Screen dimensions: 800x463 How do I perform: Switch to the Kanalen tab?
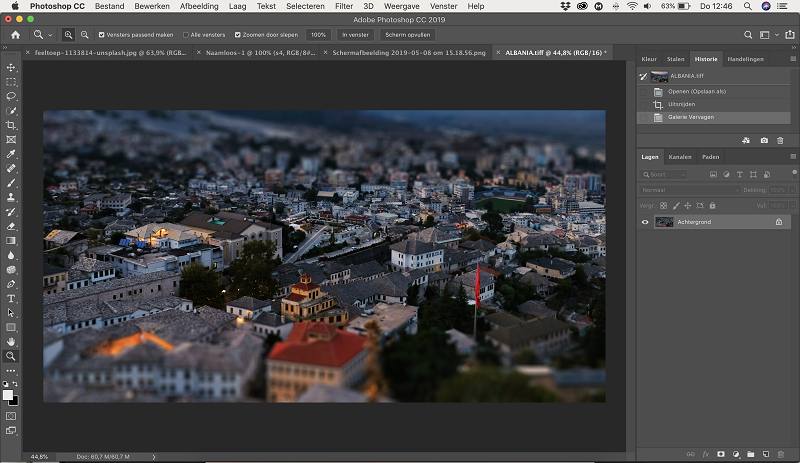tap(680, 157)
